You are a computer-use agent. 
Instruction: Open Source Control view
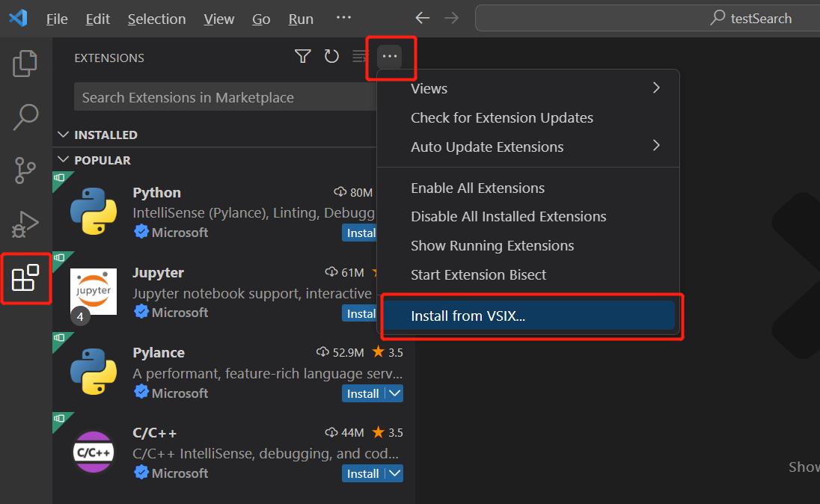25,170
